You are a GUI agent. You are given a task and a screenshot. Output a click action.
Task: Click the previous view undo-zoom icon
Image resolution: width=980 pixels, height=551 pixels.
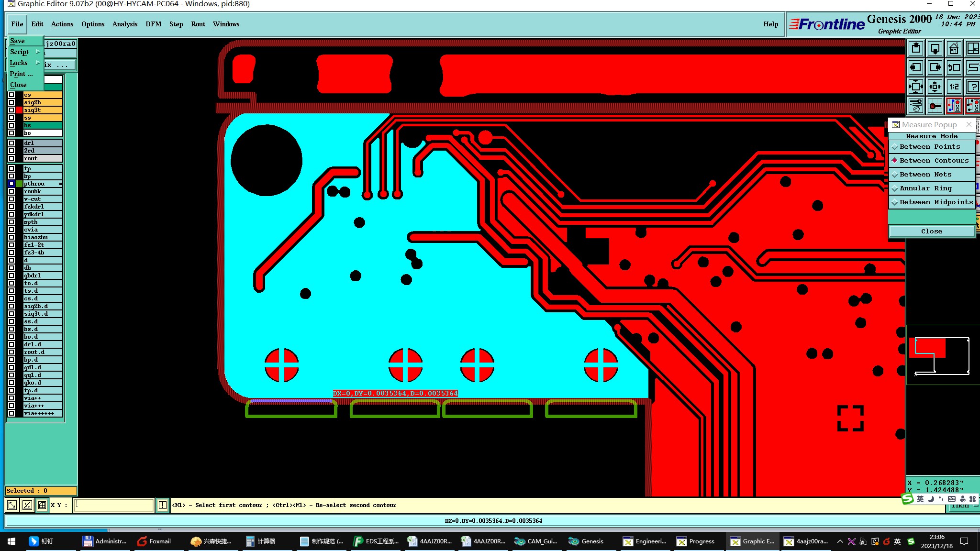[954, 67]
